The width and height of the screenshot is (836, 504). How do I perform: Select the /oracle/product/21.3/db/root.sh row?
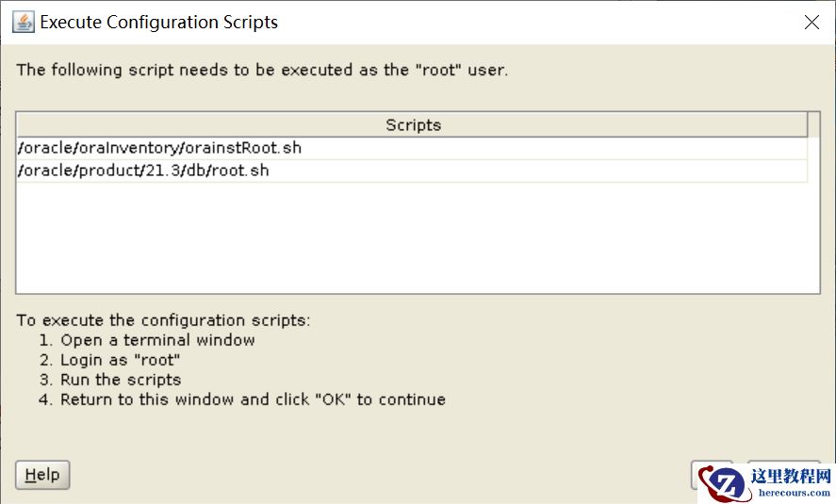pyautogui.click(x=143, y=171)
